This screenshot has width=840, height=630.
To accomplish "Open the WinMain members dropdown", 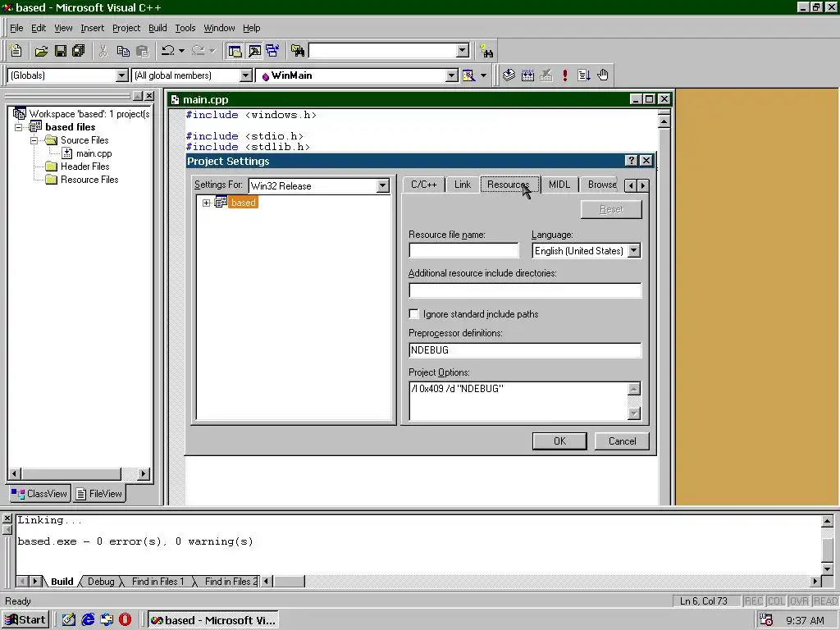I will coord(452,75).
